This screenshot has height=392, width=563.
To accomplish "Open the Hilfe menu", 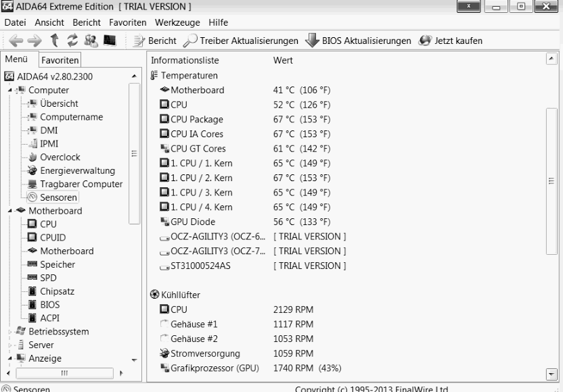I will point(219,22).
